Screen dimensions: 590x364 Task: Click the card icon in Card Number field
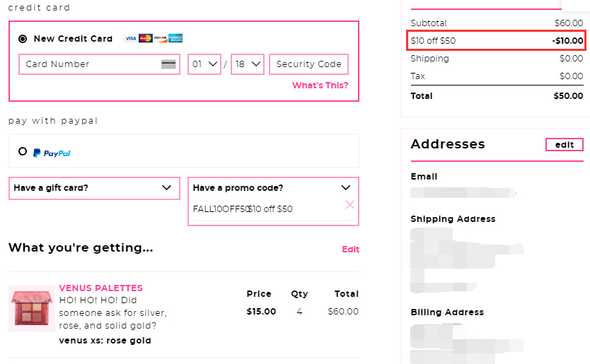(168, 64)
